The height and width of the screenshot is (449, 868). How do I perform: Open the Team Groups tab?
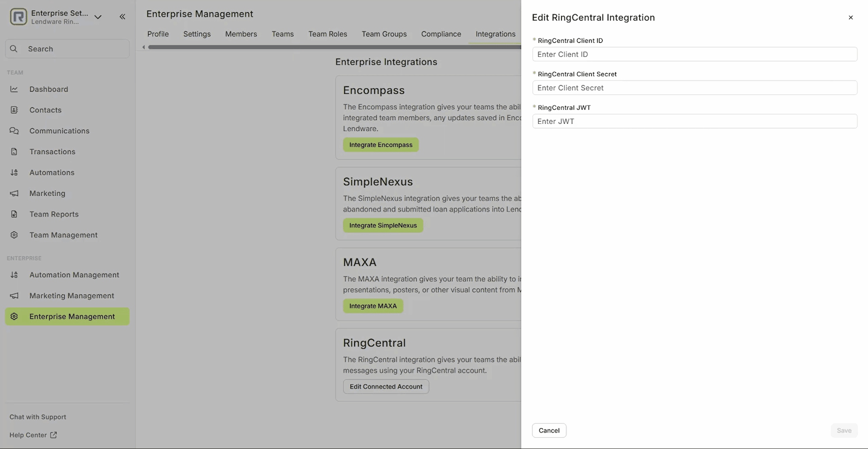coord(384,34)
